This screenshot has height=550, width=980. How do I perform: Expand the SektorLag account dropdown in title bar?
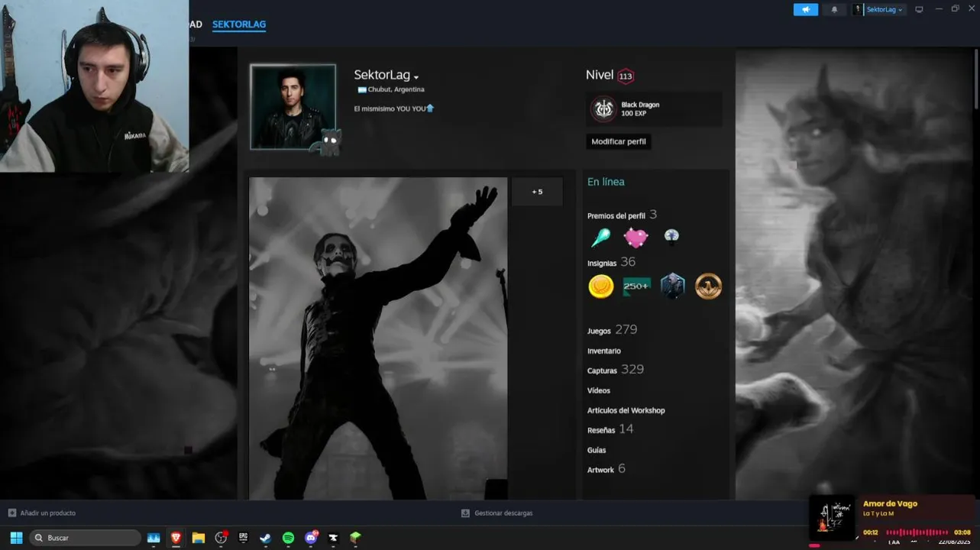(x=885, y=10)
